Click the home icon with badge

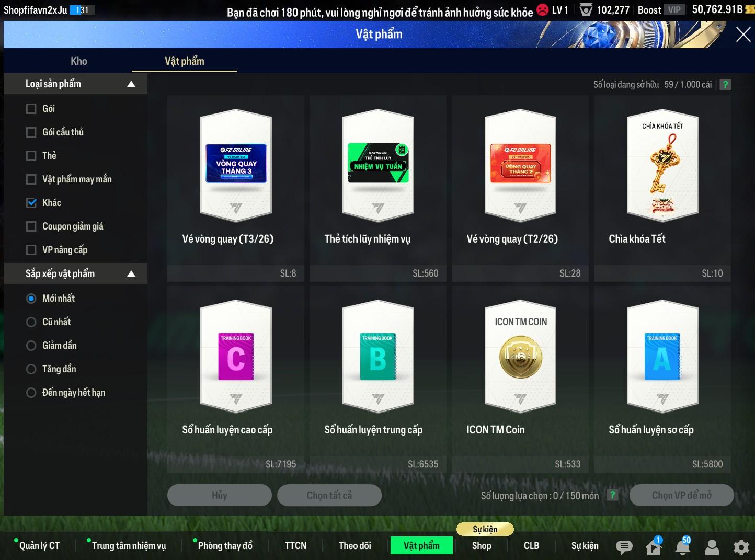click(654, 547)
